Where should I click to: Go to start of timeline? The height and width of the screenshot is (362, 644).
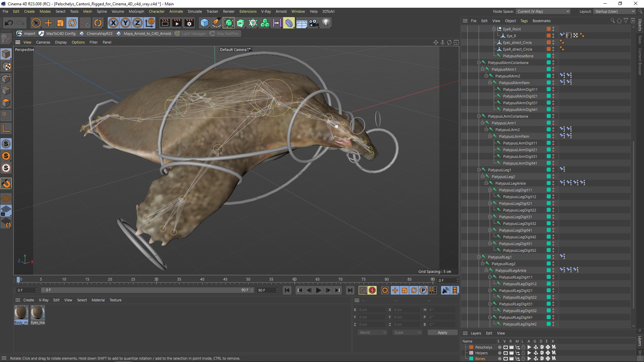click(287, 290)
